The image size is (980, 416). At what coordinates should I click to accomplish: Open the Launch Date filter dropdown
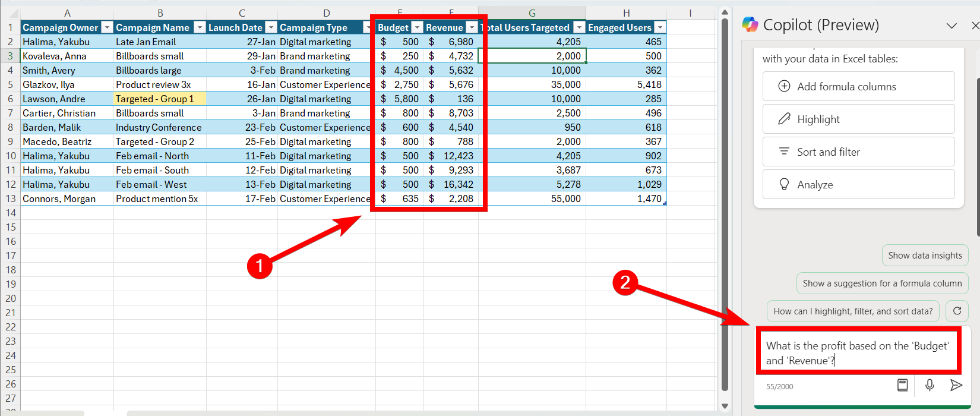pos(271,27)
